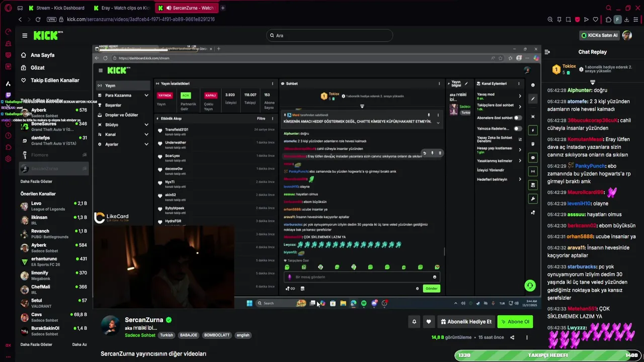Go to Ana Sayfa

42,55
